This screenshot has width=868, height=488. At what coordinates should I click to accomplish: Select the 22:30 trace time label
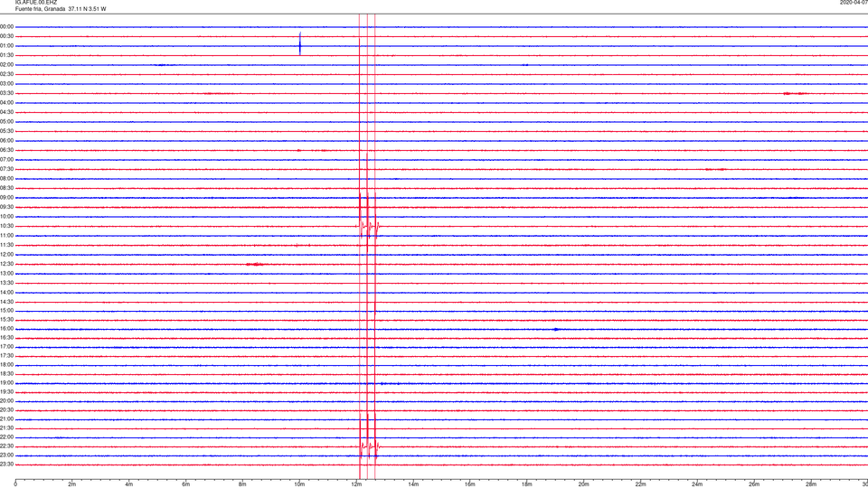tap(6, 446)
